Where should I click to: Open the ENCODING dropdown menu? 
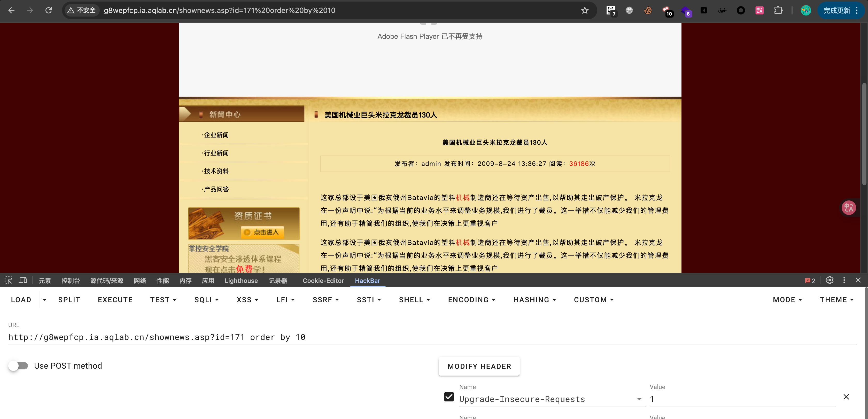click(471, 300)
